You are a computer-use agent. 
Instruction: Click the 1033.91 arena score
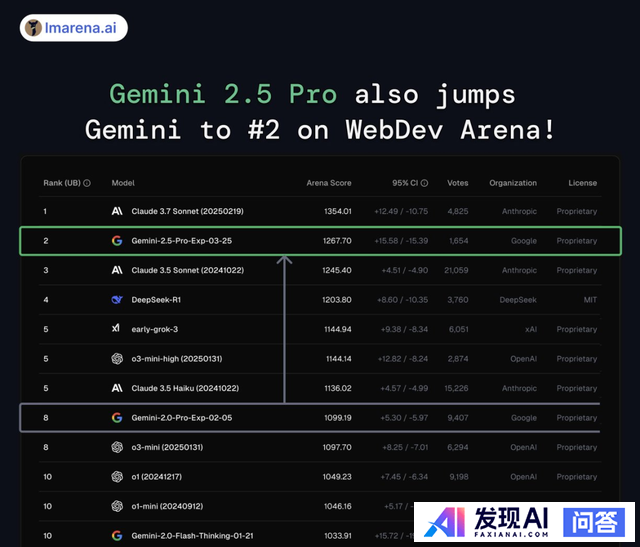pyautogui.click(x=338, y=536)
